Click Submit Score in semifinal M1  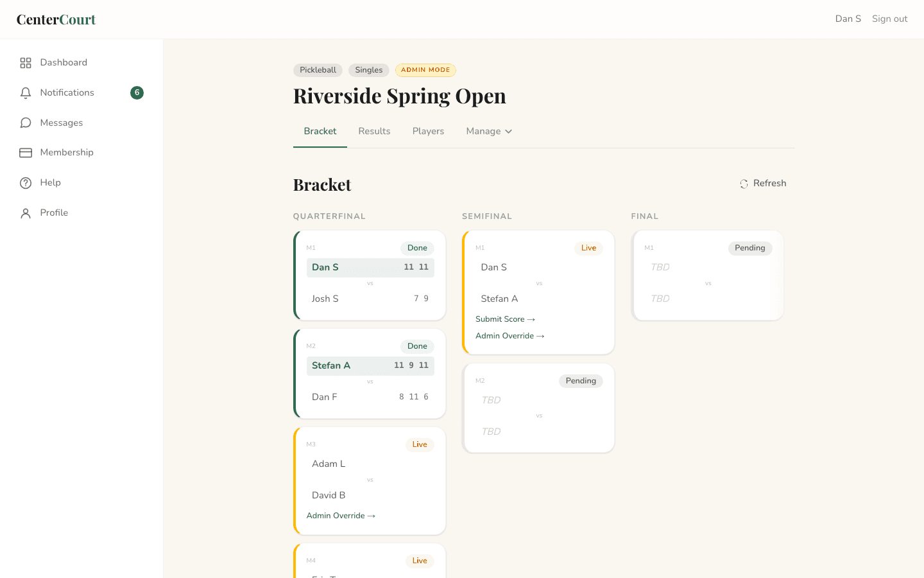[505, 319]
